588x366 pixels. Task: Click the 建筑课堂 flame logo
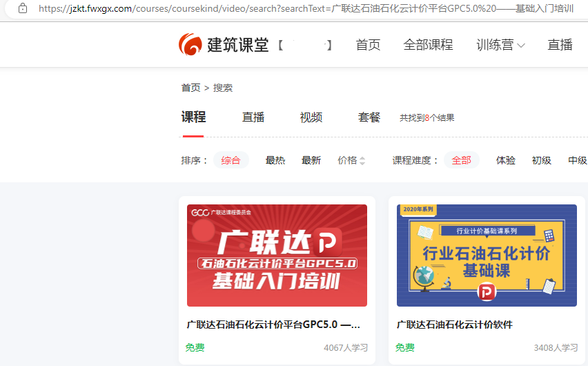pos(190,44)
